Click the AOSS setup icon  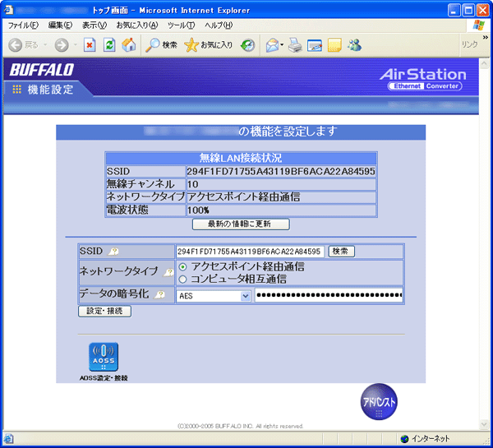click(x=104, y=358)
